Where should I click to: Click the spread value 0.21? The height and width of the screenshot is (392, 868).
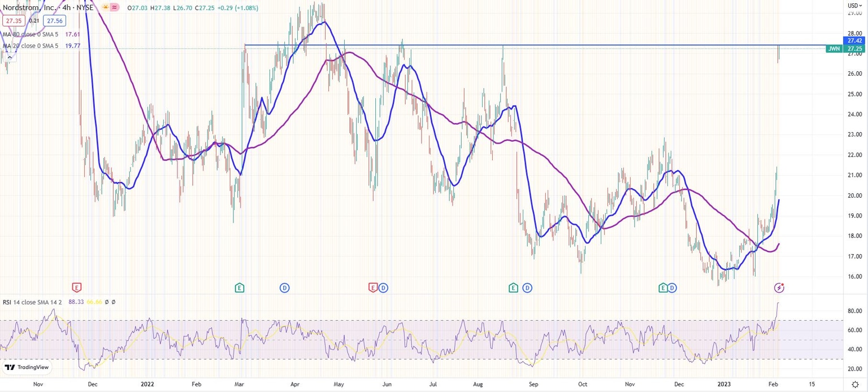click(x=34, y=21)
